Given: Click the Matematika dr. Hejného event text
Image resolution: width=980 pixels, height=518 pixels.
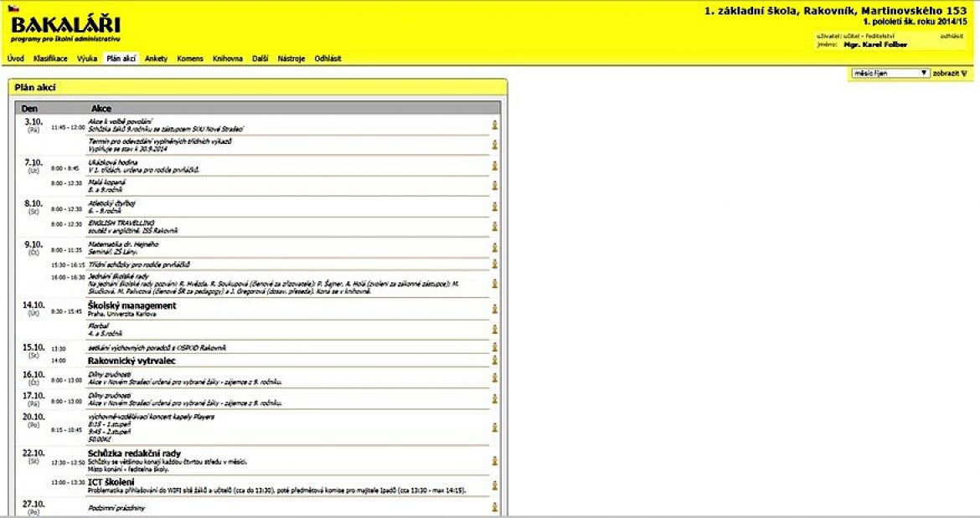Looking at the screenshot, I should [123, 244].
